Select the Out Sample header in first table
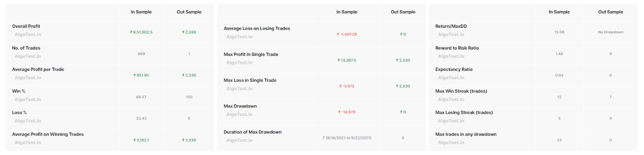The width and height of the screenshot is (644, 155). (189, 12)
